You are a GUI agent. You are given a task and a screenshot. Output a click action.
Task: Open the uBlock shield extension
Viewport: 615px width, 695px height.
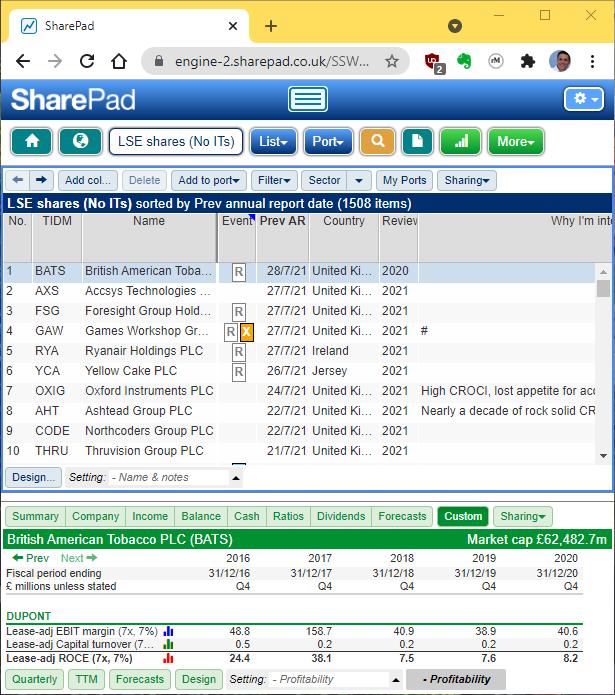(x=433, y=62)
